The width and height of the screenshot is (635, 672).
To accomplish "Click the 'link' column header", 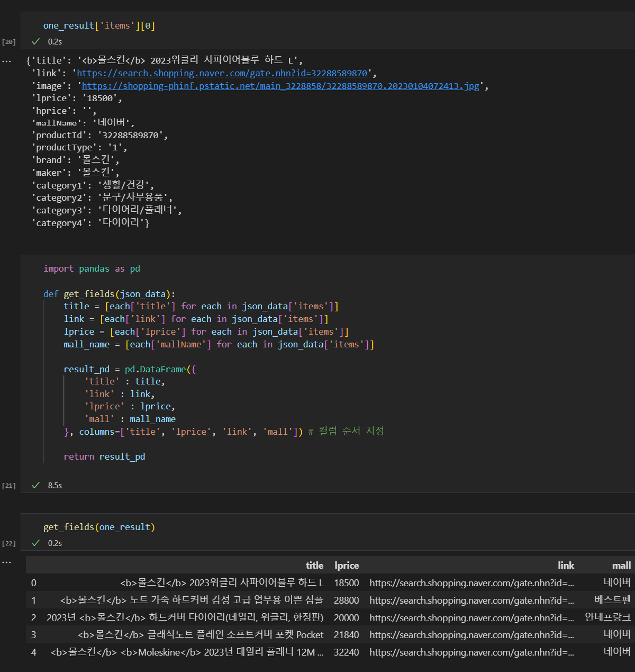I will (x=566, y=565).
